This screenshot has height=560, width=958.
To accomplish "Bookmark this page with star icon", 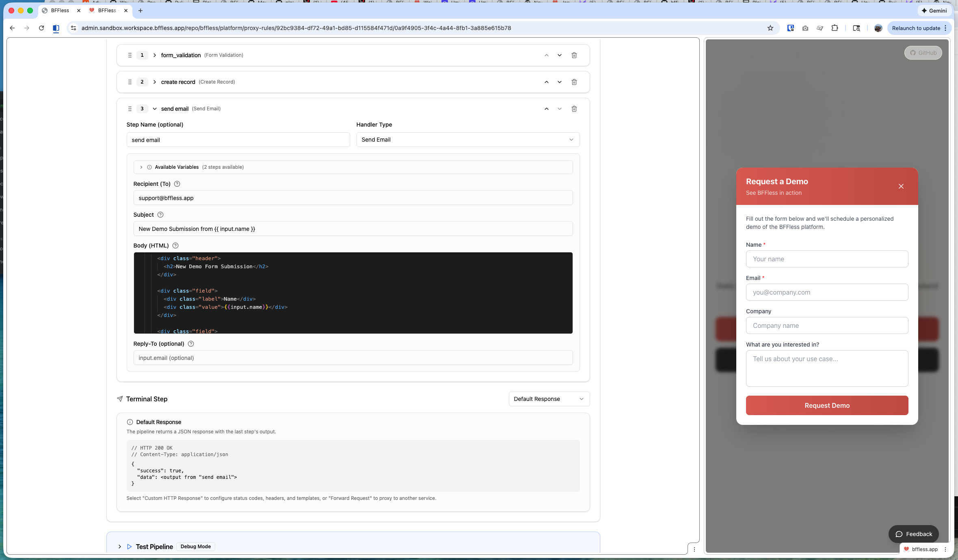I will point(770,28).
